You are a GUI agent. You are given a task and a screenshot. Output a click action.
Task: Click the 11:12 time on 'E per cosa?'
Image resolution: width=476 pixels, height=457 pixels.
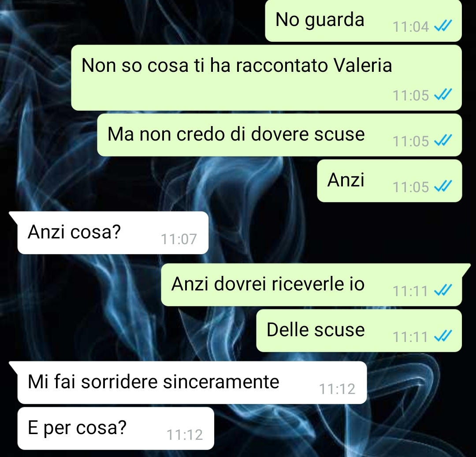point(185,435)
